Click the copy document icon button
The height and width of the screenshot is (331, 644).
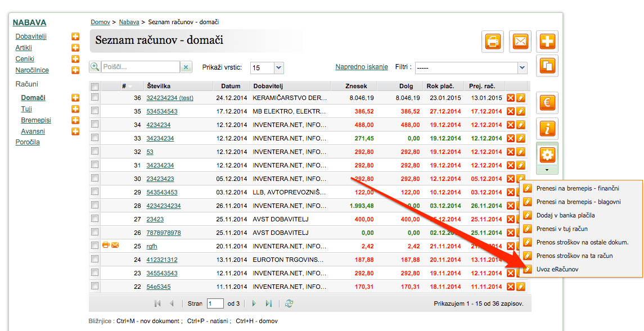pos(547,66)
